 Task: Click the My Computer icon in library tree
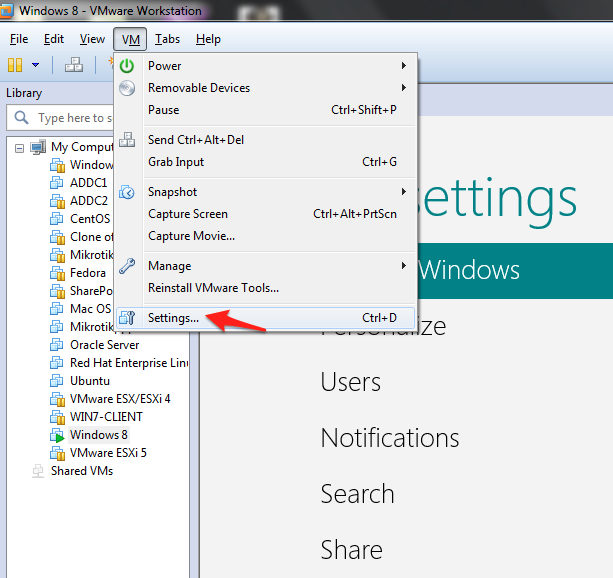pyautogui.click(x=38, y=147)
